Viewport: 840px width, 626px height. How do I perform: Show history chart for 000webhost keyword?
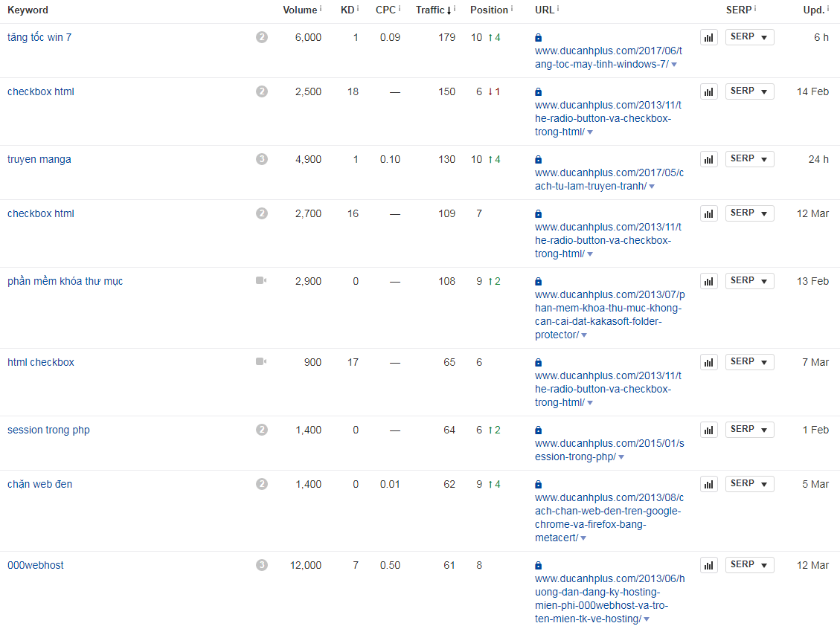click(708, 565)
